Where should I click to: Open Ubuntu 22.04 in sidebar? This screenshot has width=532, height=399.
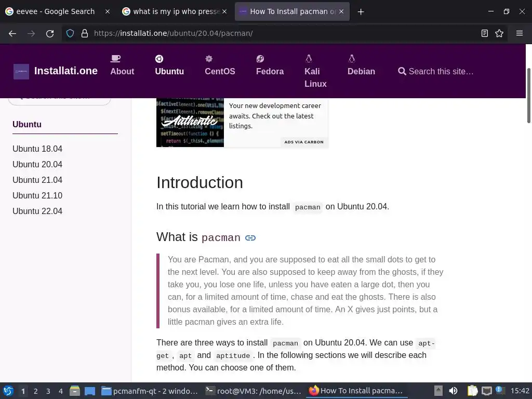(x=37, y=211)
